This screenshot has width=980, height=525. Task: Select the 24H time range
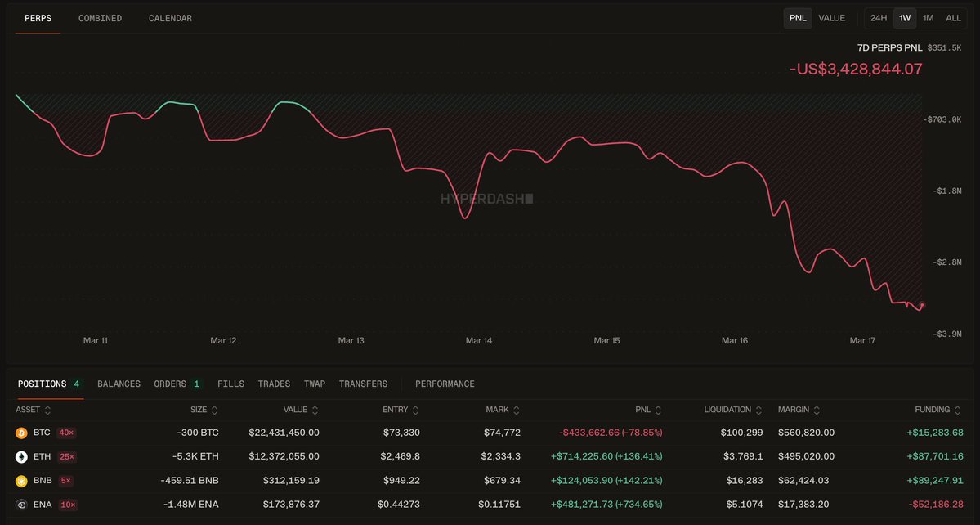(x=879, y=18)
